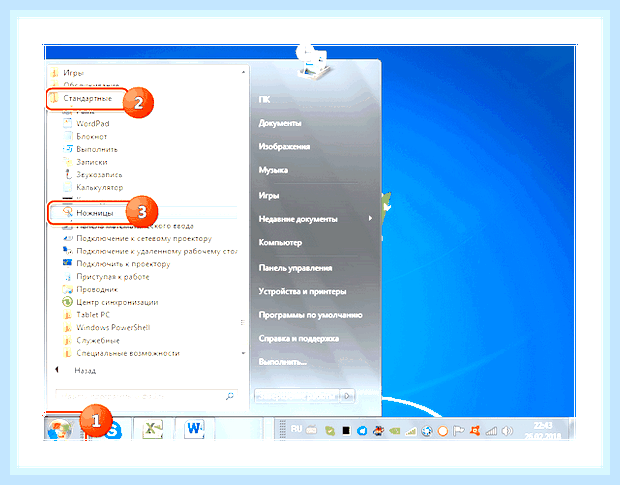
Task: Click the keyboard icon in the tray
Action: point(312,430)
